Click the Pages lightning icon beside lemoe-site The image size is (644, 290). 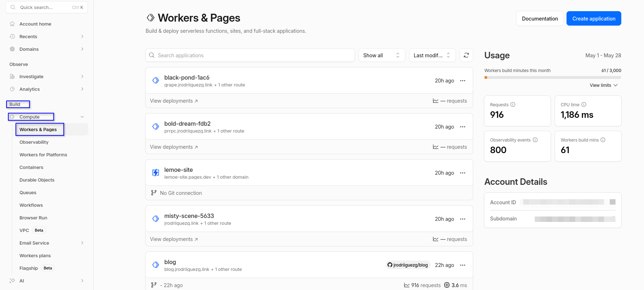point(156,173)
